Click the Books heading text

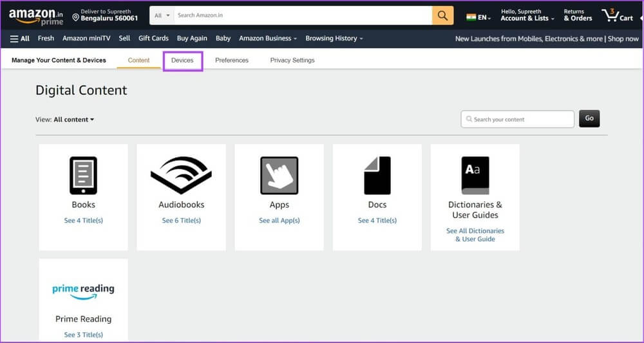pyautogui.click(x=83, y=205)
